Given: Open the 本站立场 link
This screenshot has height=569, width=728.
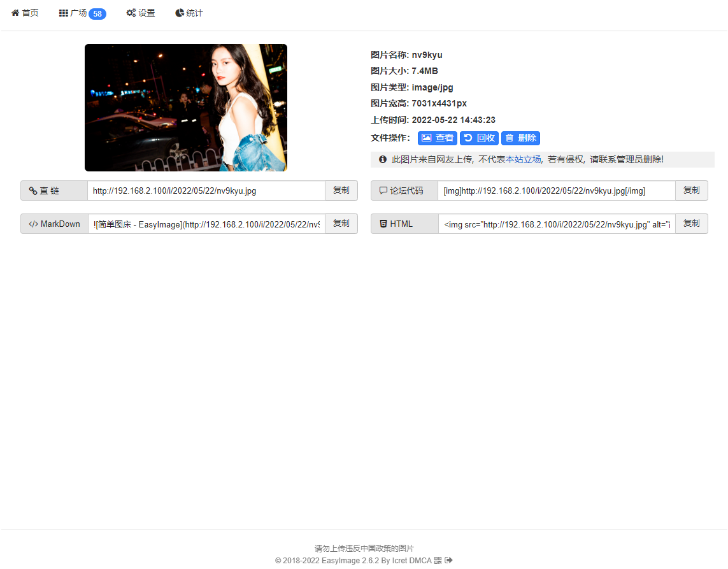Looking at the screenshot, I should coord(523,159).
